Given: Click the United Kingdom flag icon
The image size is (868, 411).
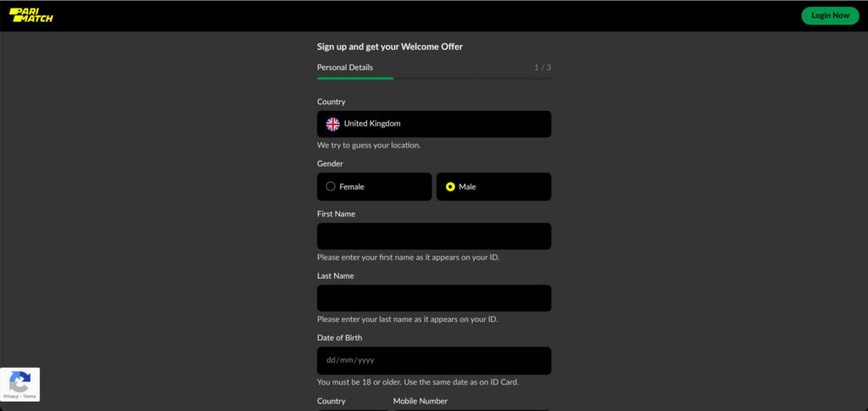Looking at the screenshot, I should 332,124.
